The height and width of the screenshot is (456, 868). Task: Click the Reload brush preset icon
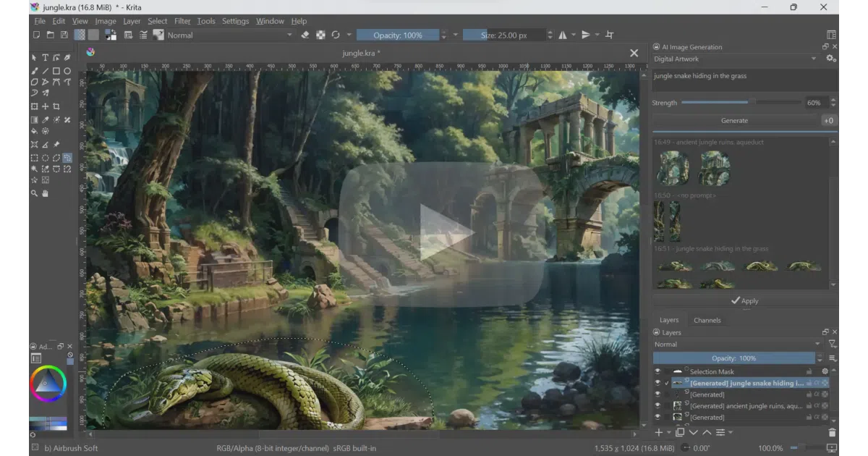click(336, 35)
